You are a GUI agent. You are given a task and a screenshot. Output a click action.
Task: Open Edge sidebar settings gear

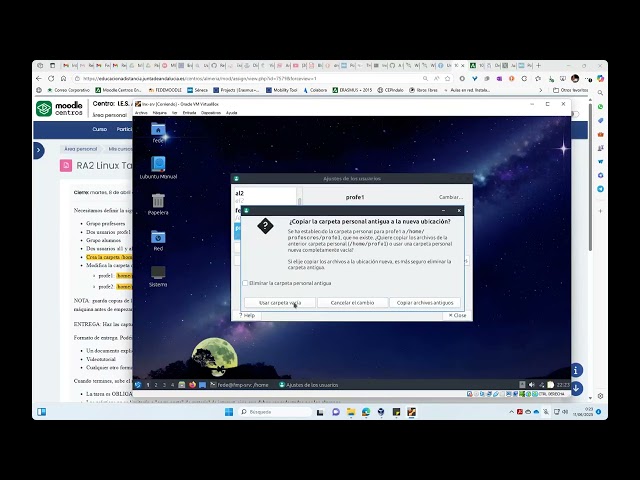[x=600, y=396]
